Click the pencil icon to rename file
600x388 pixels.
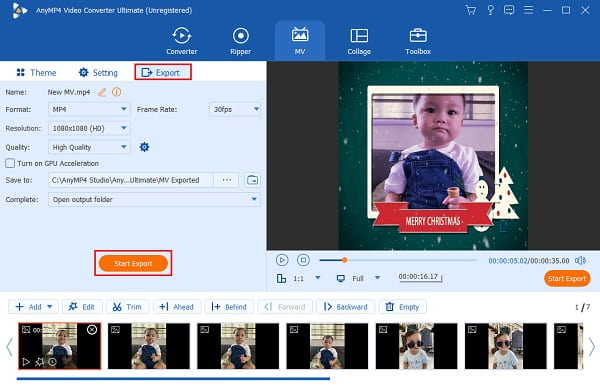click(x=101, y=92)
